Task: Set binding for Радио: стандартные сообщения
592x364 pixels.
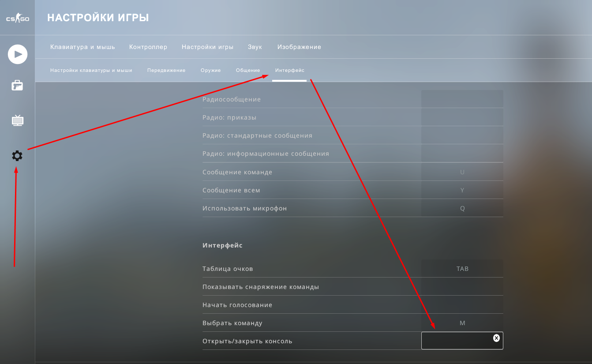Action: [x=462, y=135]
